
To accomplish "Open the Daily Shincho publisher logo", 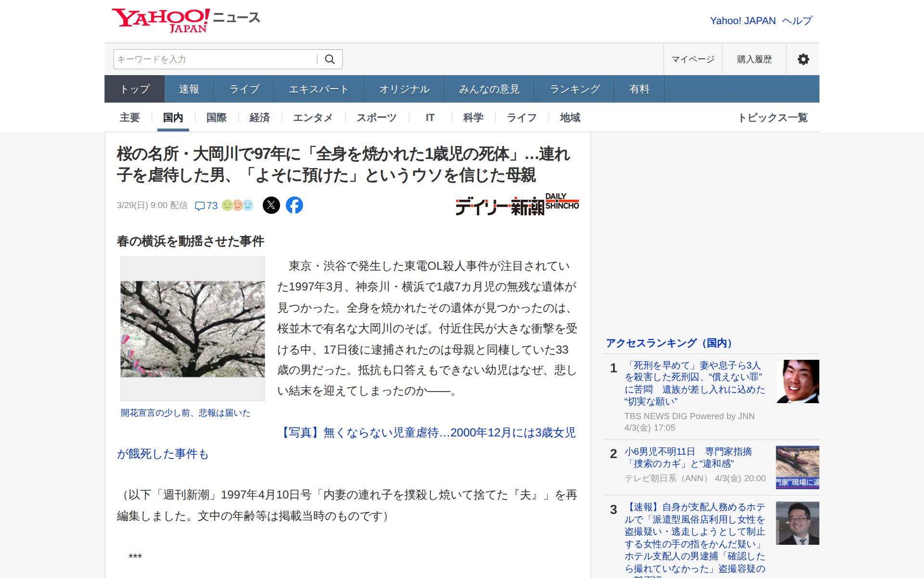I will point(517,205).
